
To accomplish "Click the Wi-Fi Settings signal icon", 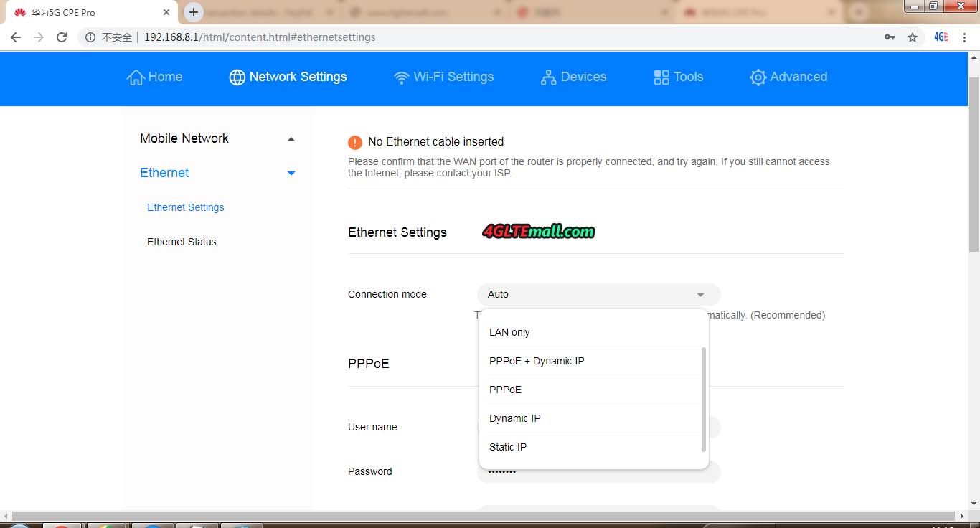I will point(402,77).
